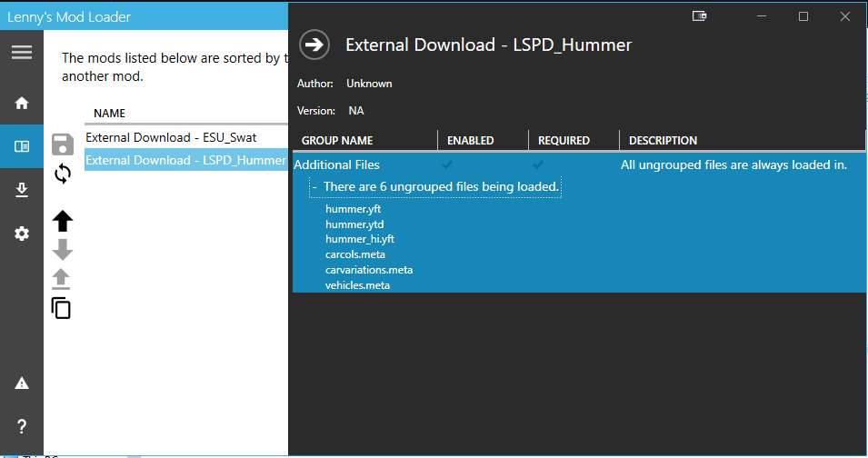This screenshot has height=458, width=868.
Task: Click the DESCRIPTION column header
Action: click(x=663, y=141)
